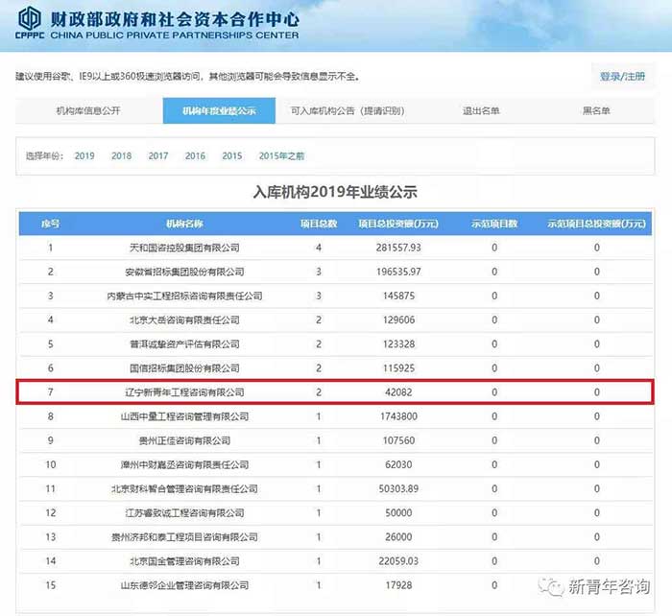
Task: Click investment value 50000
Action: coord(398,512)
